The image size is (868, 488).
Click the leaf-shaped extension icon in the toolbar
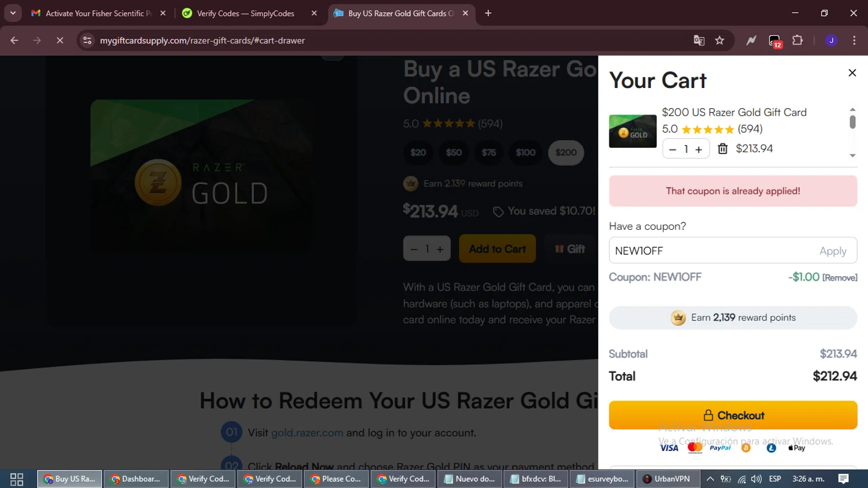coord(751,41)
